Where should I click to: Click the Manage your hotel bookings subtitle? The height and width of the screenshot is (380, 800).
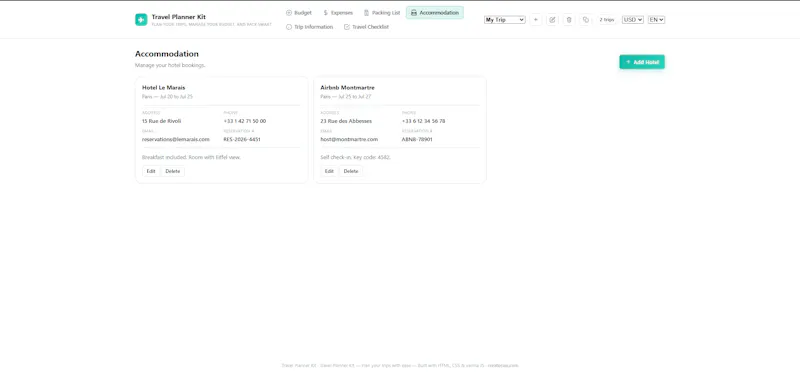tap(170, 65)
